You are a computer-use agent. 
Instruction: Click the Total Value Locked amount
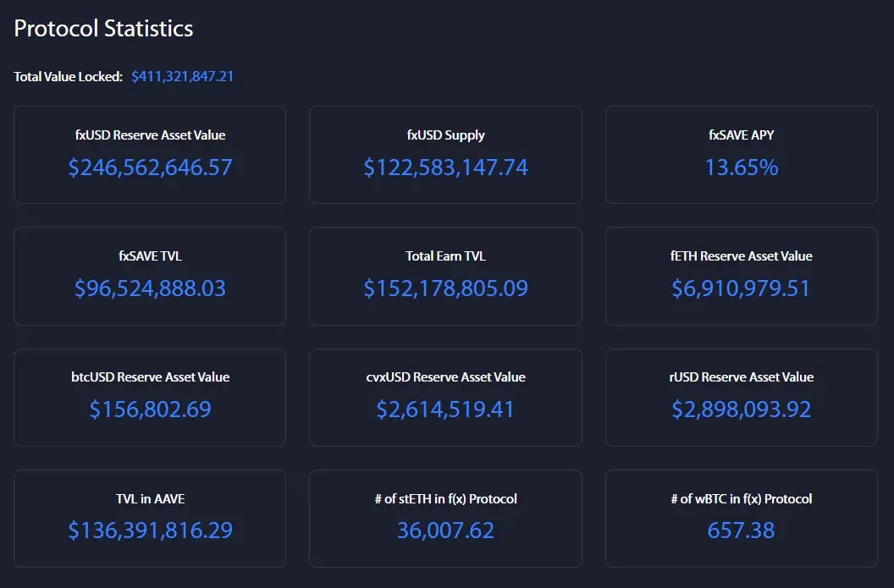tap(183, 76)
